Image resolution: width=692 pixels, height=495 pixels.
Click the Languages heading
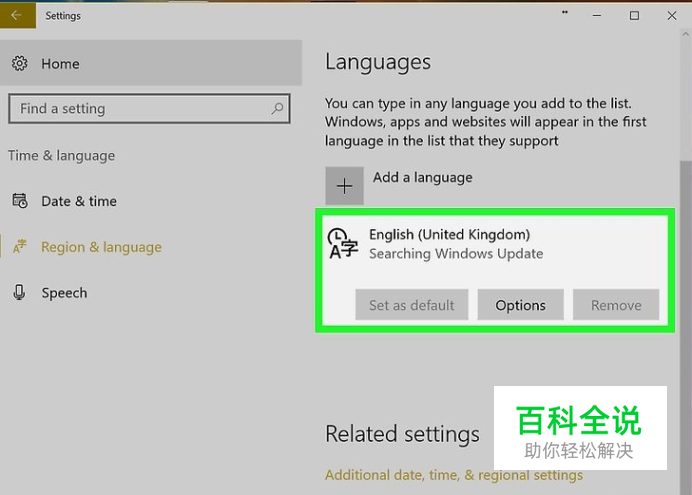point(378,62)
